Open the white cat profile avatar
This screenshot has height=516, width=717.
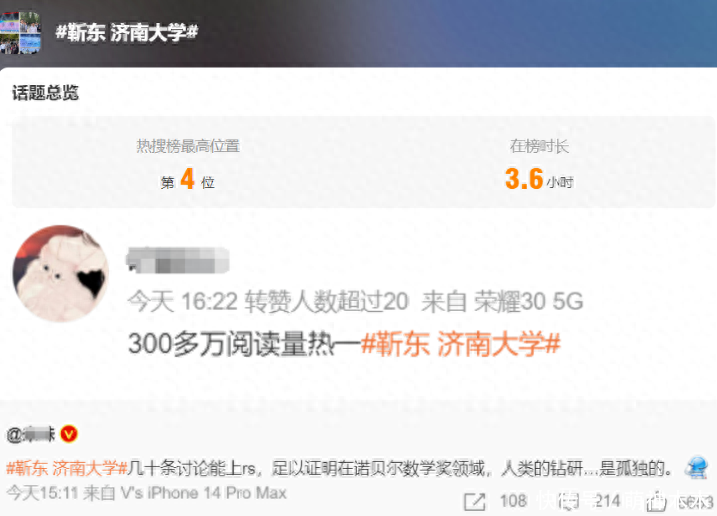60,273
